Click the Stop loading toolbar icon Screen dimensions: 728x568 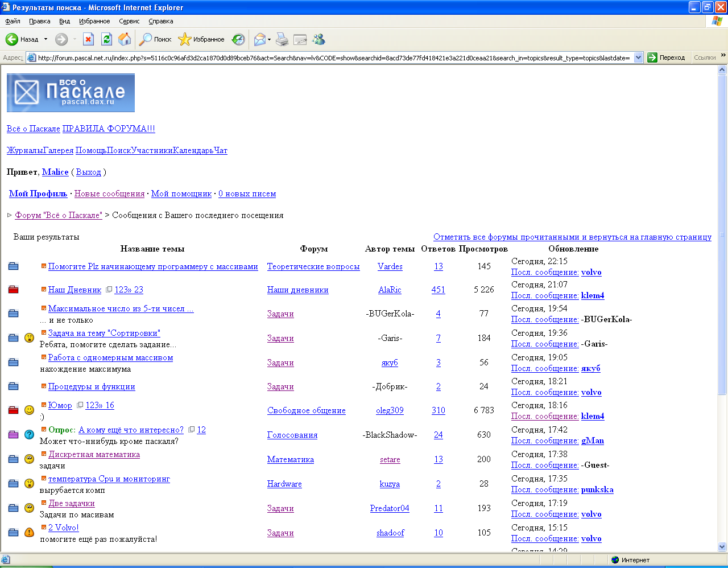[88, 39]
